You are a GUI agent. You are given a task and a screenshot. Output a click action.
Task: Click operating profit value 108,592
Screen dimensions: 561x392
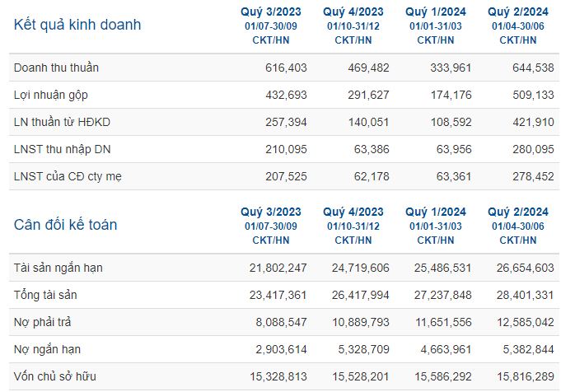coord(451,123)
